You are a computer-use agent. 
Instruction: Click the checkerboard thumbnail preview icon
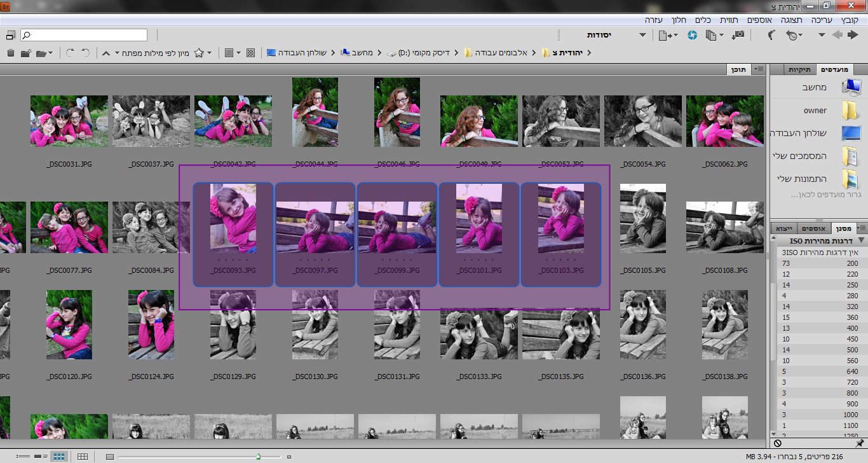[250, 53]
